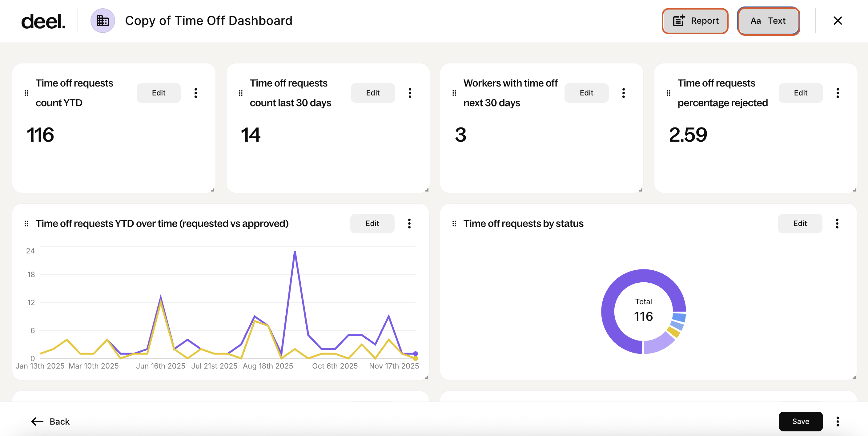Open options menu for Workers with time off card
This screenshot has height=436, width=868.
[623, 93]
